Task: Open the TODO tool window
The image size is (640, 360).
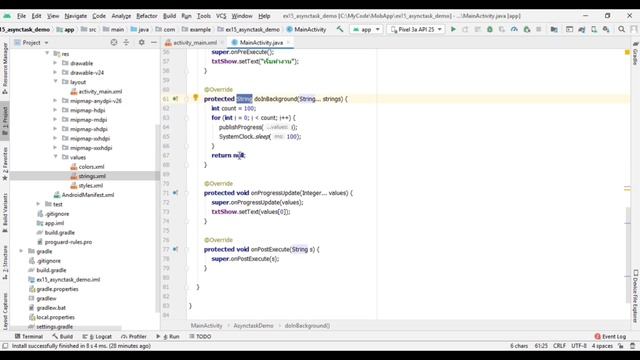Action: pos(200,336)
